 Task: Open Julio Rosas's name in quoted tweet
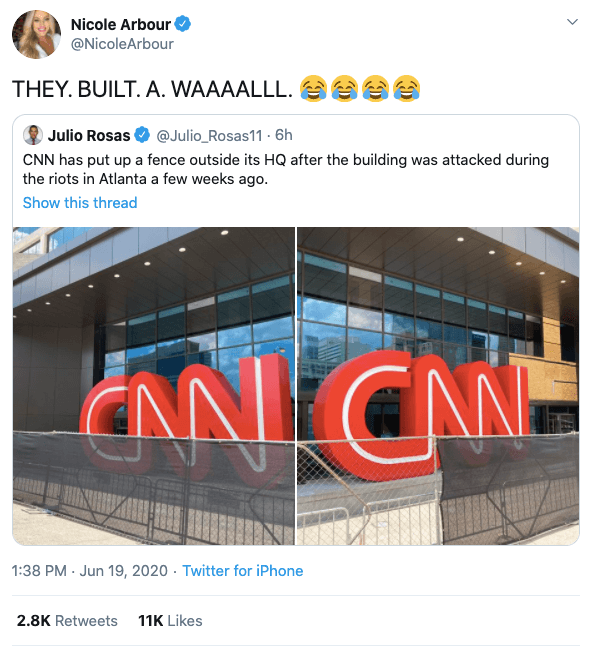pos(89,135)
